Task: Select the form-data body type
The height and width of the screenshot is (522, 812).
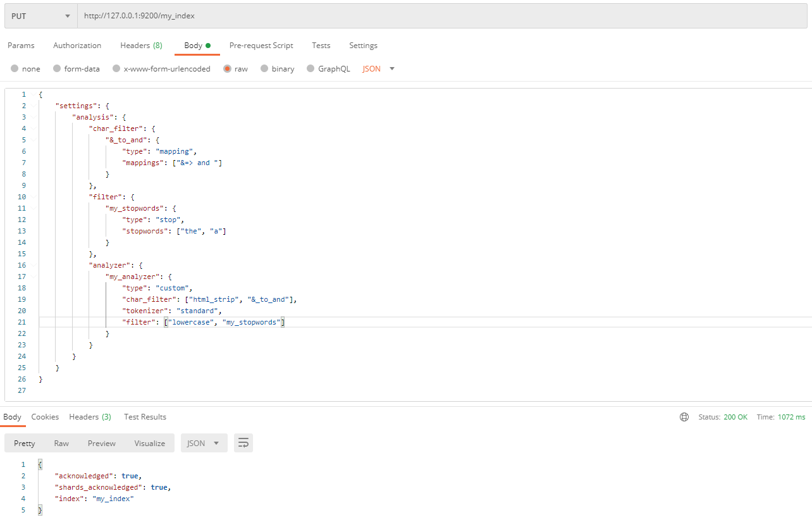Action: (77, 69)
